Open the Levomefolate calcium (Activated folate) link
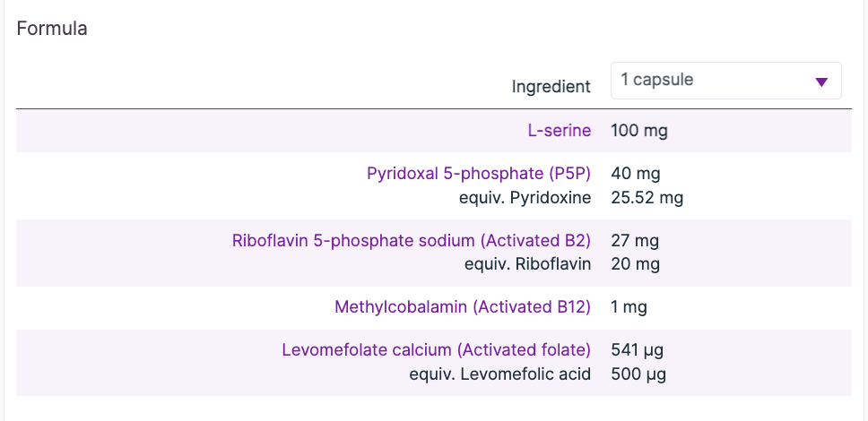This screenshot has height=421, width=868. [437, 350]
